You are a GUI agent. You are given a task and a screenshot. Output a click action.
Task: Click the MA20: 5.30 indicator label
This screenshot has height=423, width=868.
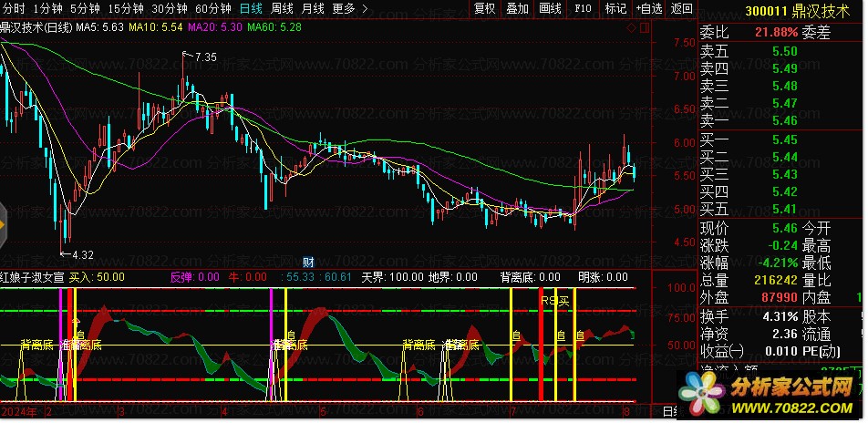click(x=215, y=27)
